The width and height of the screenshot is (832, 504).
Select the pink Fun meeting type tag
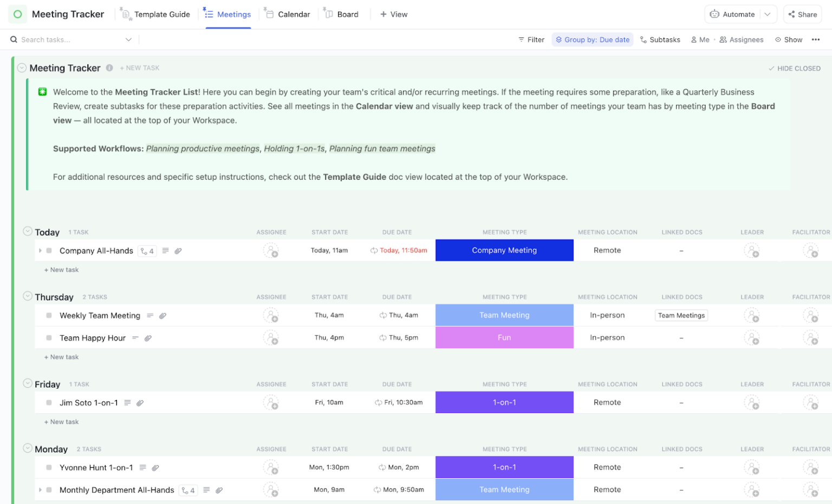click(504, 337)
